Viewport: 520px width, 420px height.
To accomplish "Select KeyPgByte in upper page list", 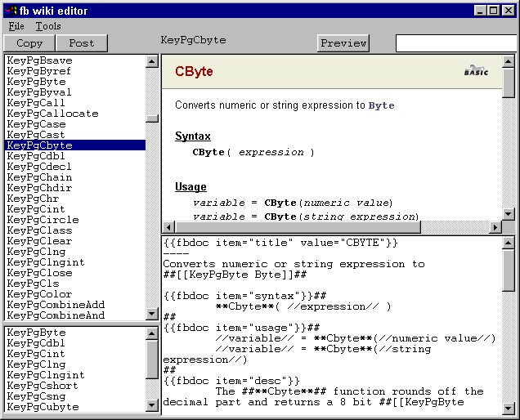I will (75, 82).
